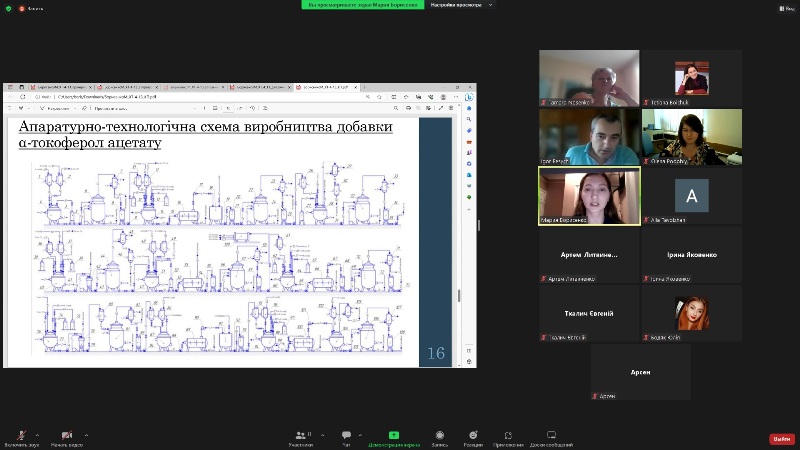
Task: Open browser three-dot settings menu
Action: tap(456, 96)
